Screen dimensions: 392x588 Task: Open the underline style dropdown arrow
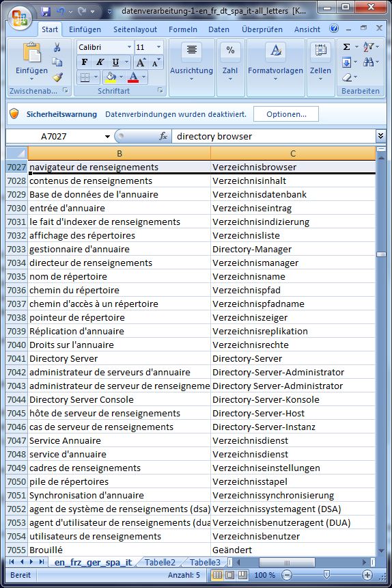tap(126, 62)
